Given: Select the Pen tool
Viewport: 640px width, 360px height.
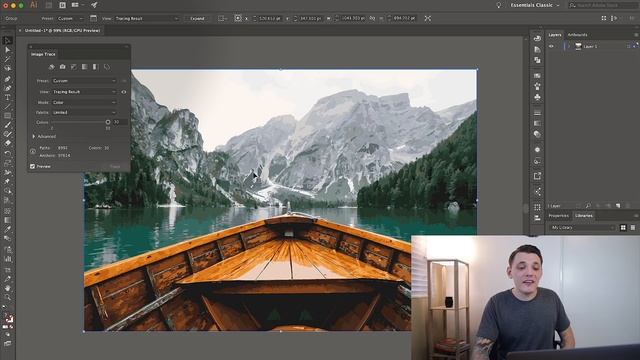Looking at the screenshot, I should pyautogui.click(x=7, y=78).
